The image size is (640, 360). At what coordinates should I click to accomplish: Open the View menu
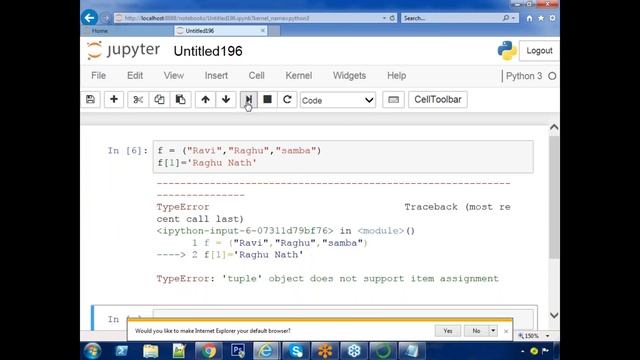tap(174, 76)
